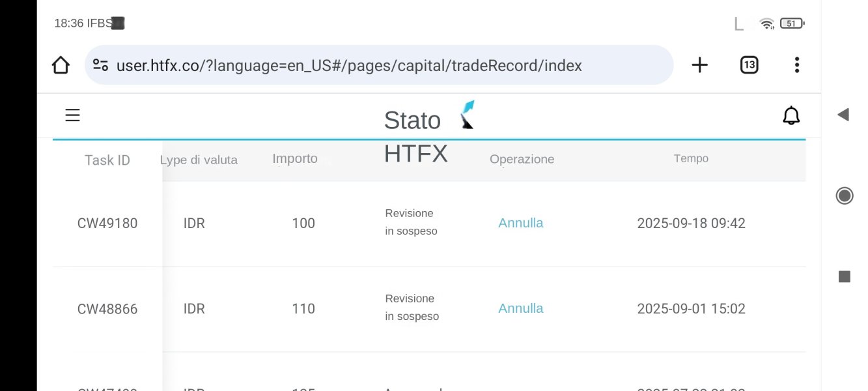Click timestamp 2025-09-01 15:02
This screenshot has width=868, height=391.
691,309
